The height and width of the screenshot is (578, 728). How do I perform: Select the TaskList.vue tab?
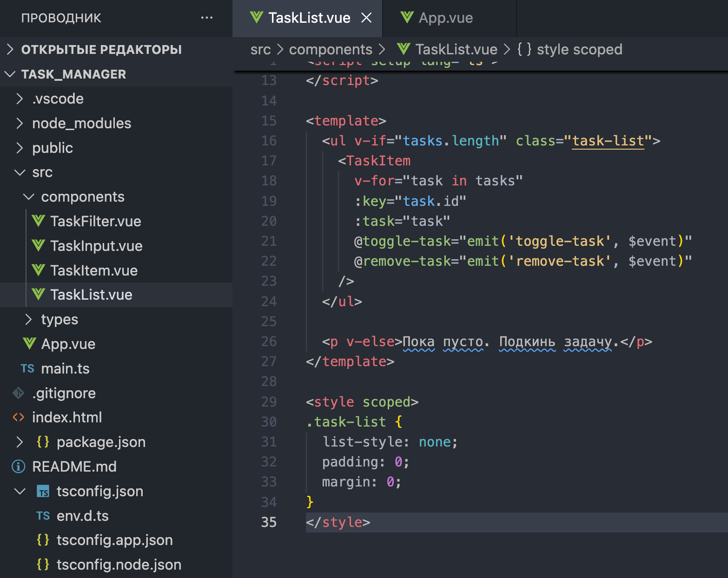click(309, 18)
